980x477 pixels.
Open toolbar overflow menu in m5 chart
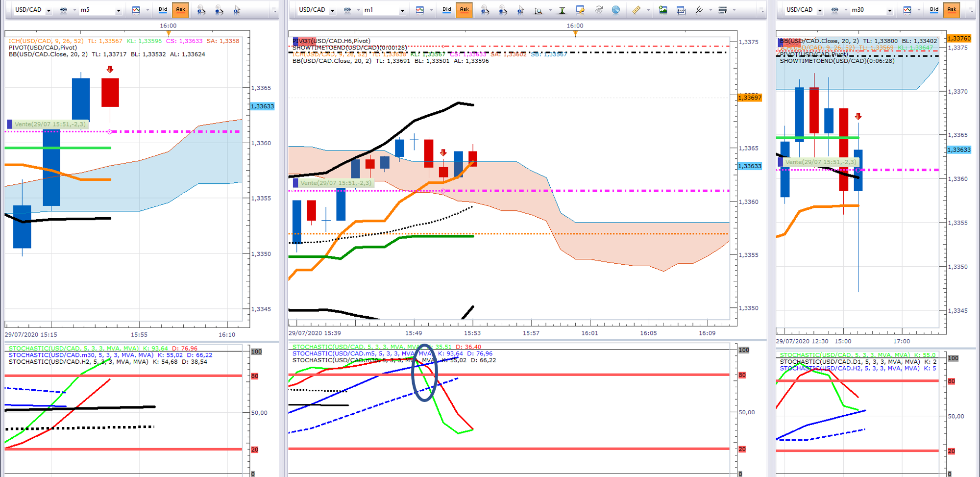(274, 10)
